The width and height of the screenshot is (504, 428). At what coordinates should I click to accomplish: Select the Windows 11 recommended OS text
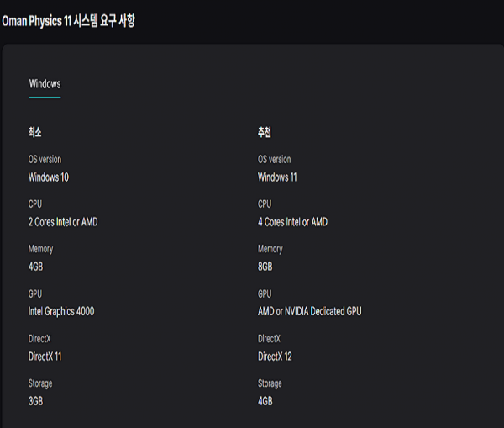point(277,177)
